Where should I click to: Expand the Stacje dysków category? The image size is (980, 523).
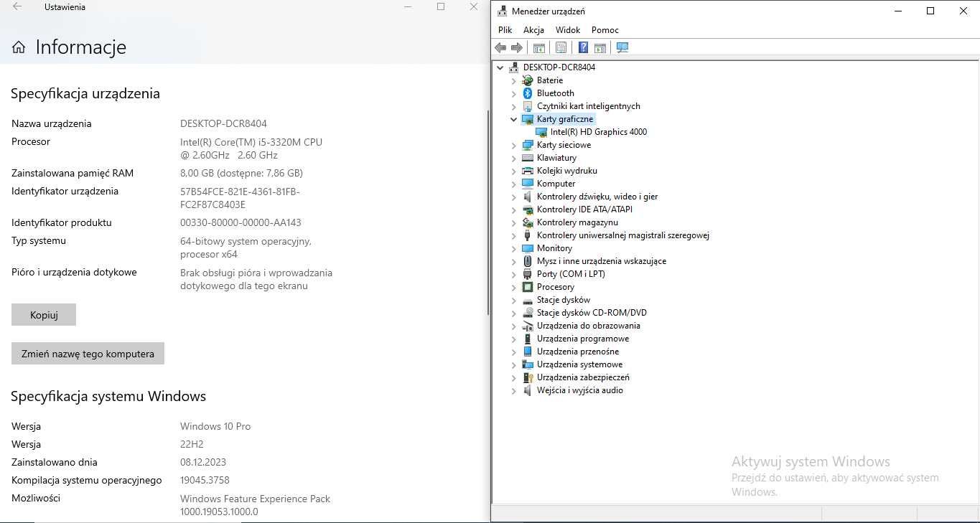(513, 300)
